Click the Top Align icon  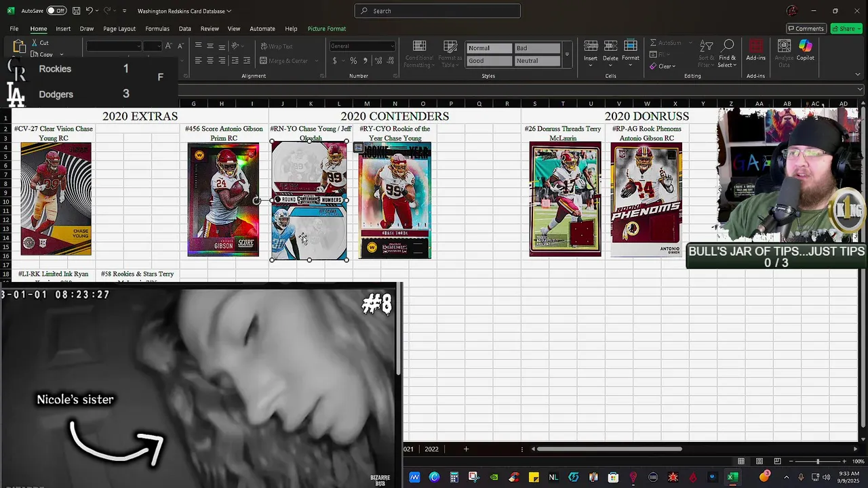[198, 46]
